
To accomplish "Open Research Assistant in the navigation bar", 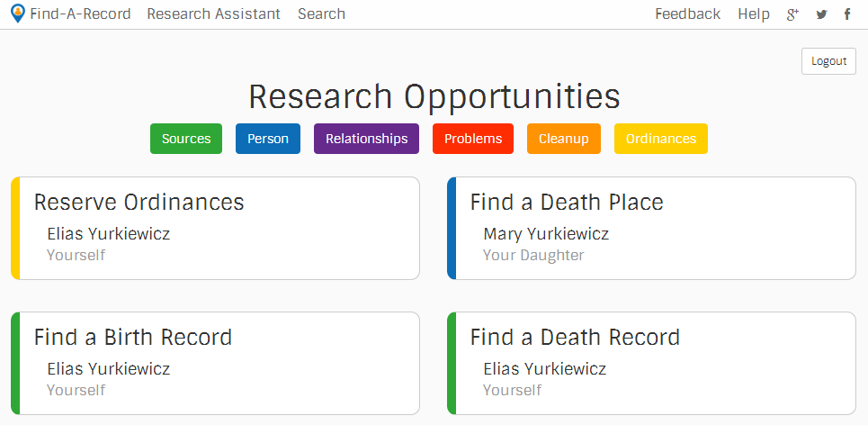I will click(214, 14).
